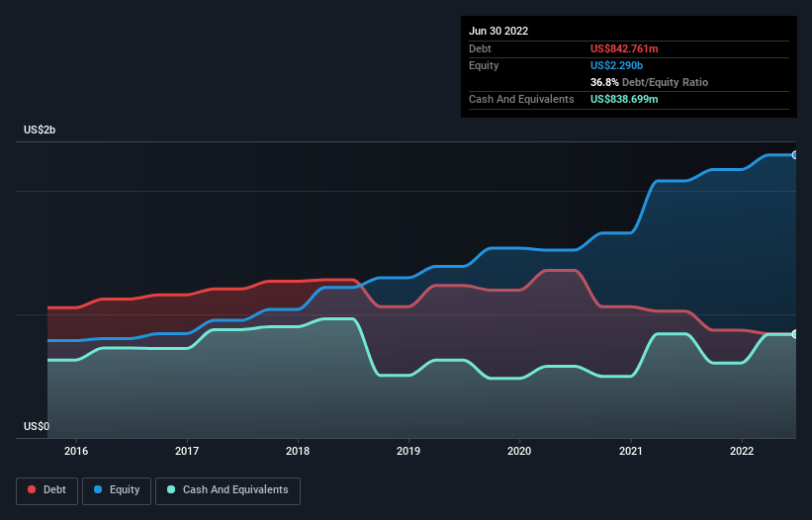Viewport: 812px width, 520px height.
Task: Click the 2019 x-axis label
Action: point(408,451)
